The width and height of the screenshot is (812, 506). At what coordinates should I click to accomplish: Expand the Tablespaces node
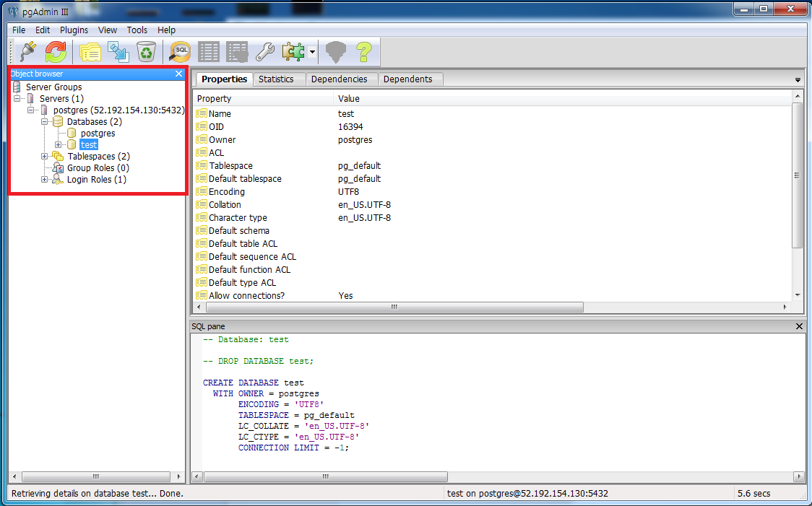pyautogui.click(x=45, y=156)
